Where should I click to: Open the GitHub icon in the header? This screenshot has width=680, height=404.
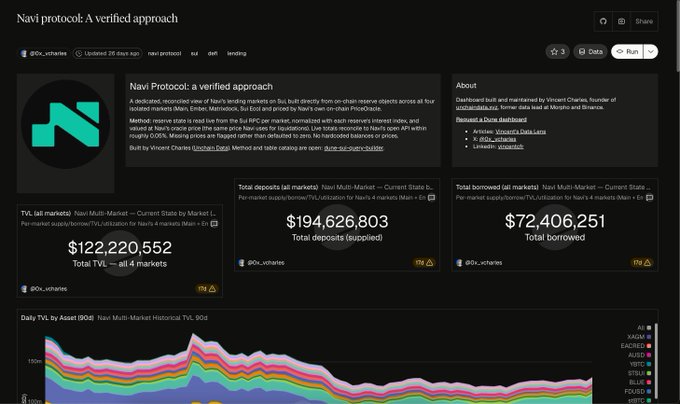click(x=603, y=21)
